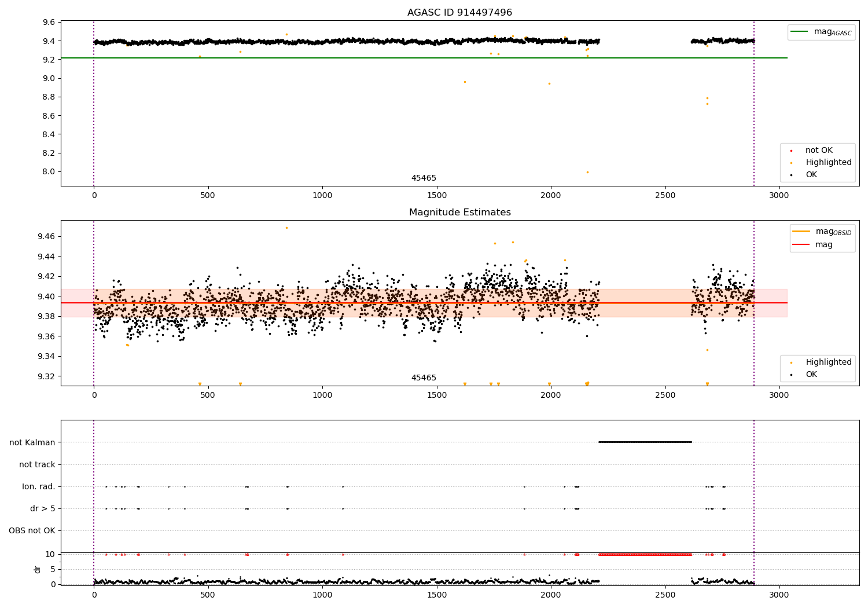This screenshot has width=868, height=608.
Task: Select the green mag AGASC legend line sample
Action: [800, 32]
